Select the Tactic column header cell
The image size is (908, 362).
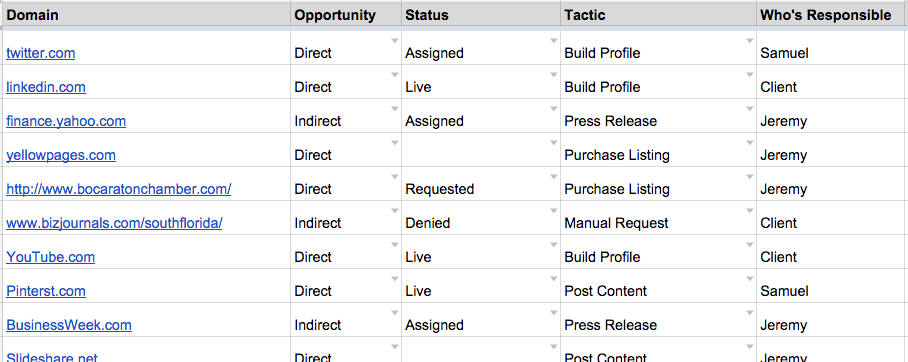(x=658, y=15)
